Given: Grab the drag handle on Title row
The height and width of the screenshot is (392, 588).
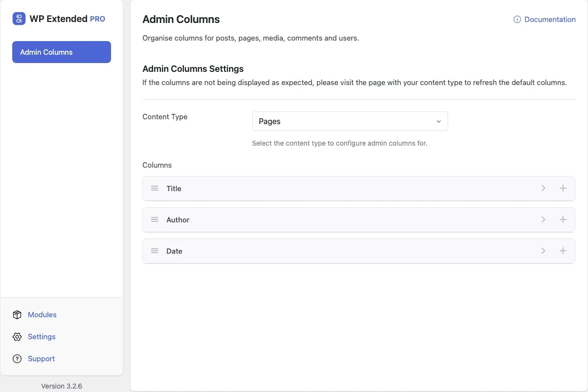Looking at the screenshot, I should point(155,189).
